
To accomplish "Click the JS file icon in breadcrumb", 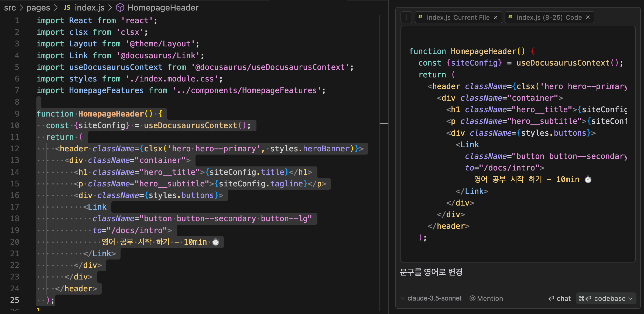I will 67,8.
